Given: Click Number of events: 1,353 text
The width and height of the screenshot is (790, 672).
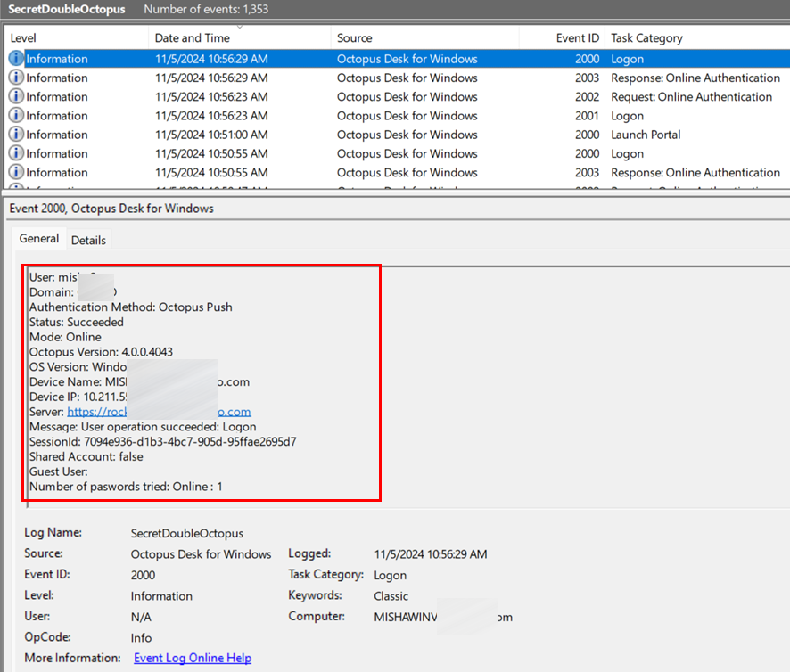Looking at the screenshot, I should [206, 9].
